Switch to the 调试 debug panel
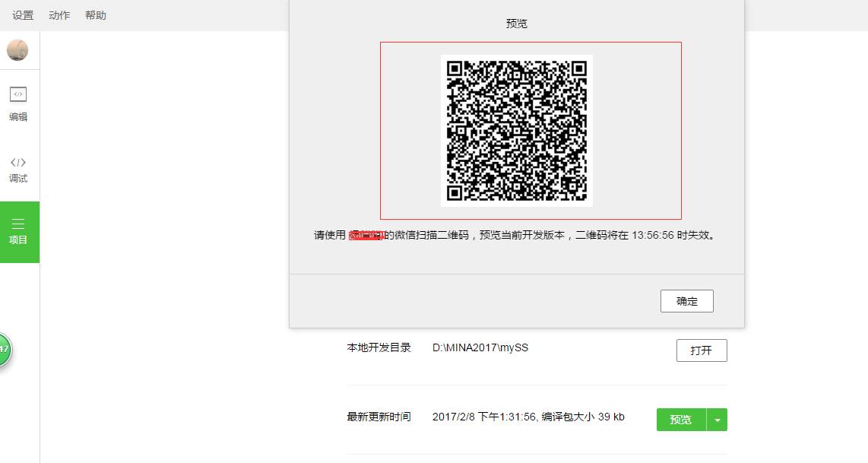Image resolution: width=868 pixels, height=463 pixels. 18,170
